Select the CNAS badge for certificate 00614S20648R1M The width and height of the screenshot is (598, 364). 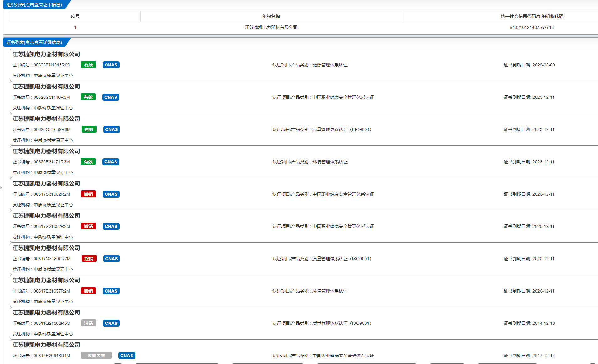pyautogui.click(x=127, y=356)
